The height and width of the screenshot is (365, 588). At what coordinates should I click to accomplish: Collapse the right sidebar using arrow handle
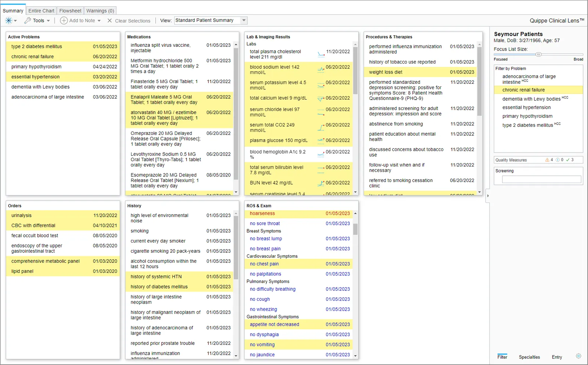click(488, 196)
